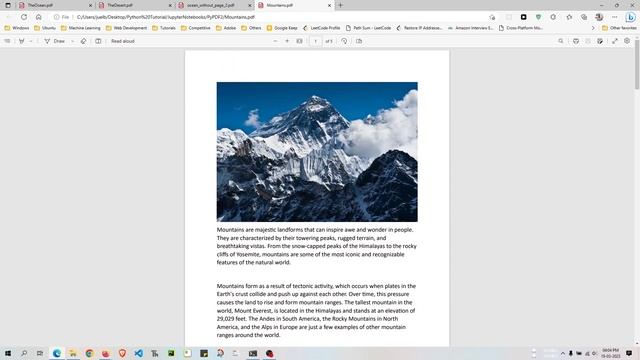Open PDF toolbar settings gear

click(627, 41)
